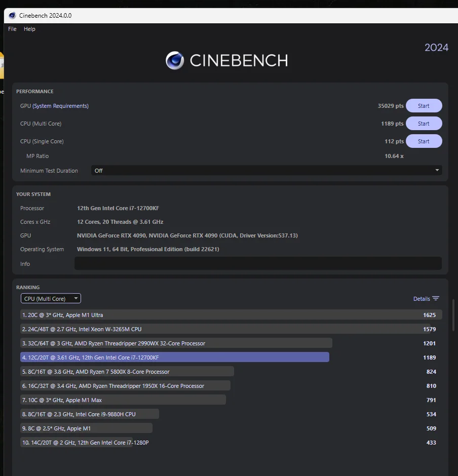This screenshot has height=476, width=458.
Task: Click the Minimum Test Duration label
Action: coord(49,171)
